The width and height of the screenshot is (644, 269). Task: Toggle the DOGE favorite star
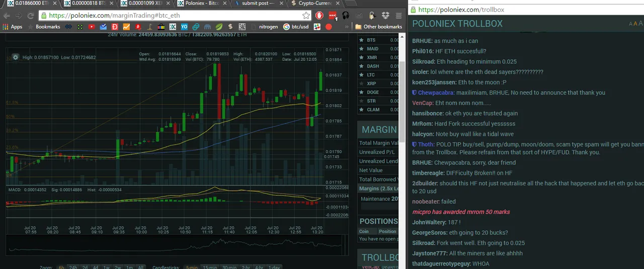[x=361, y=92]
